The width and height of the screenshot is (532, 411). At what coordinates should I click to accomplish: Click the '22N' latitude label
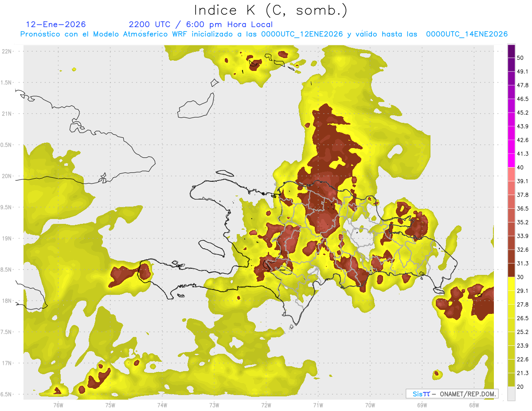(8, 51)
